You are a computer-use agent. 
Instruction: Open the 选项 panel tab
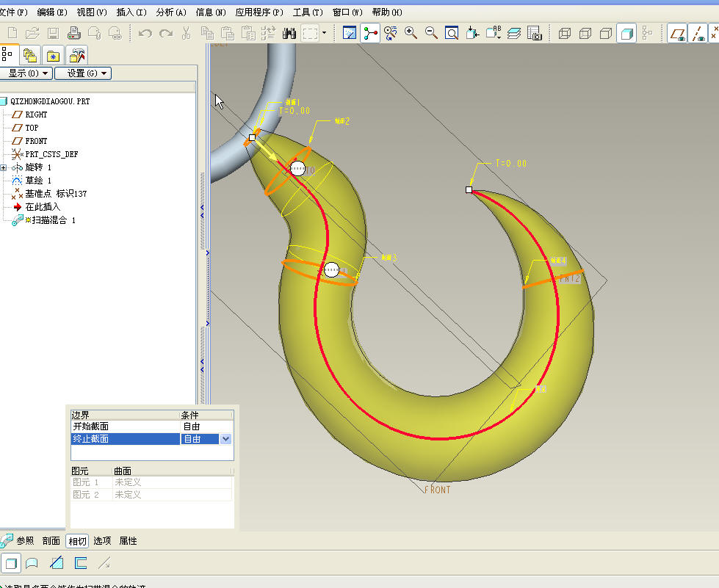[x=102, y=541]
